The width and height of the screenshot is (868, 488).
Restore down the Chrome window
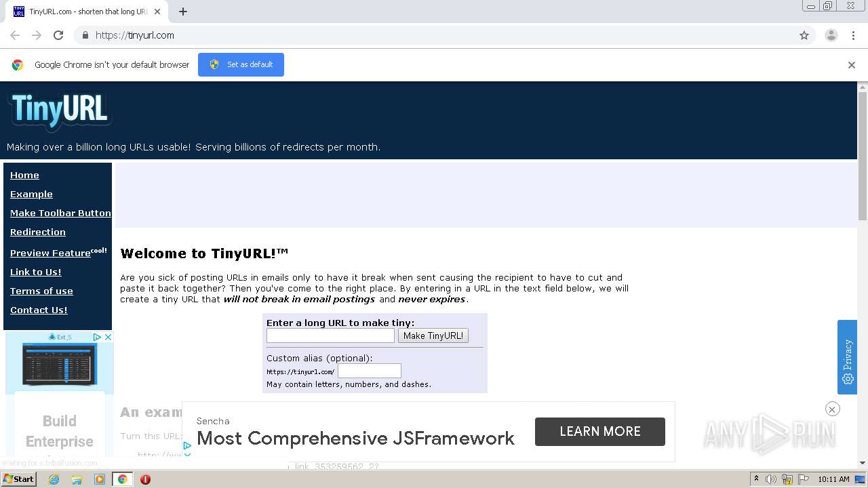[828, 6]
